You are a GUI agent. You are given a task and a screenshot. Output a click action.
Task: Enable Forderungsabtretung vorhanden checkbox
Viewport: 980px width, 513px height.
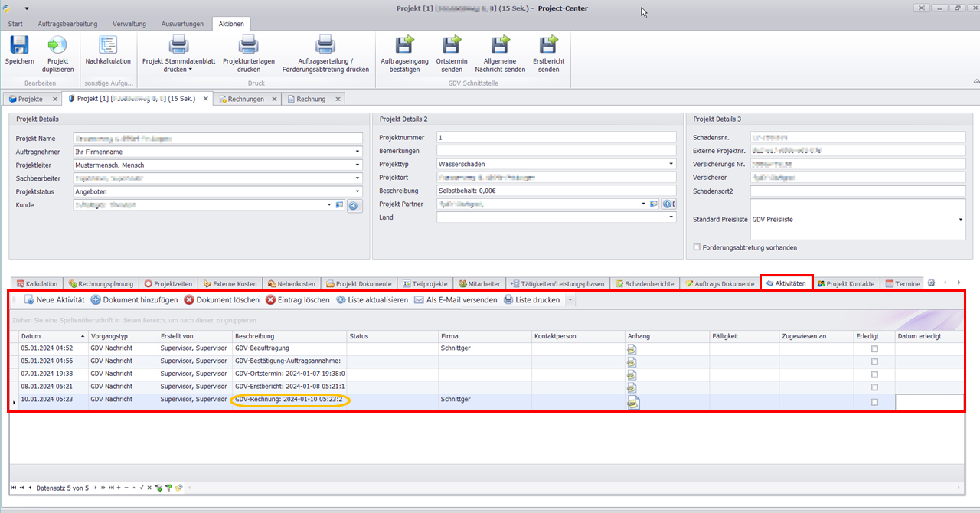(x=696, y=247)
